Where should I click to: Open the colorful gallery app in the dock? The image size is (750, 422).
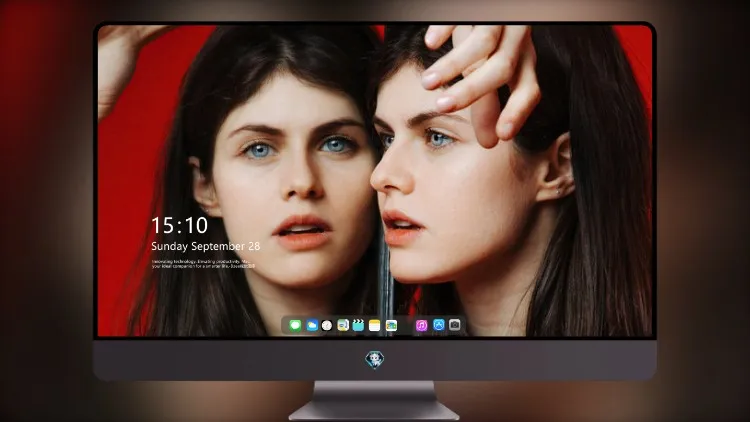point(391,325)
